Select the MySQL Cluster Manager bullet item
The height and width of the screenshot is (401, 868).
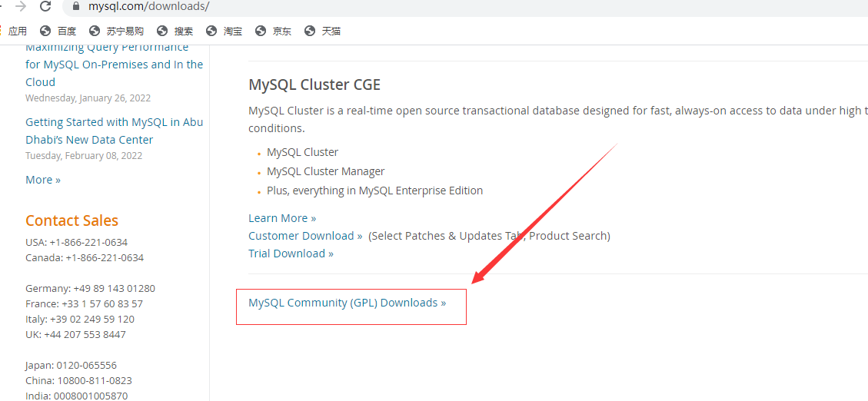click(325, 171)
